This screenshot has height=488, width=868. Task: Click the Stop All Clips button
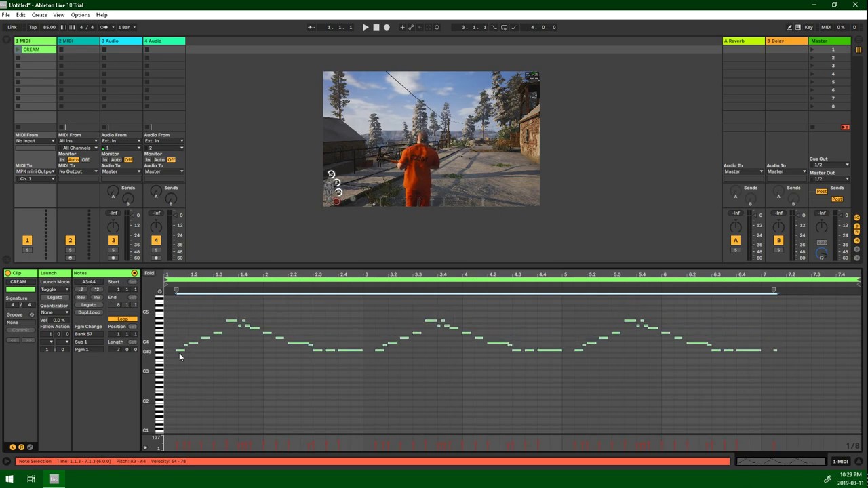(x=845, y=127)
